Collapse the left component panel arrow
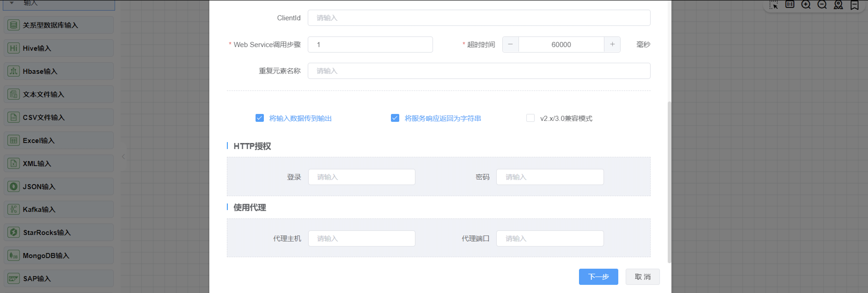 [x=123, y=157]
